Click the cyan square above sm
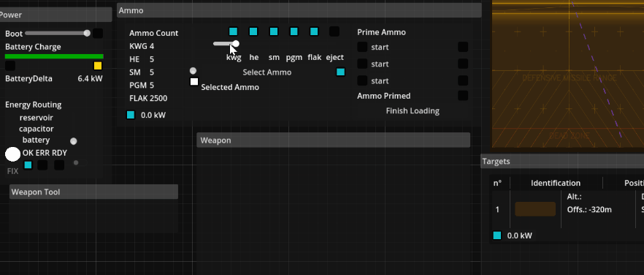644x275 pixels. (274, 31)
